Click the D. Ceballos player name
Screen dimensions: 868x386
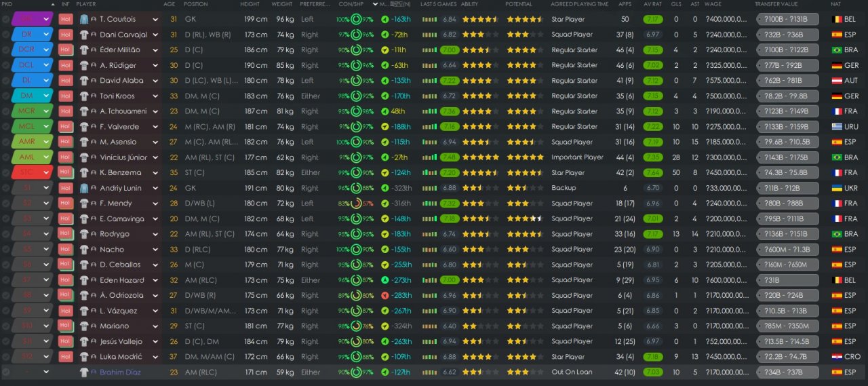[120, 265]
